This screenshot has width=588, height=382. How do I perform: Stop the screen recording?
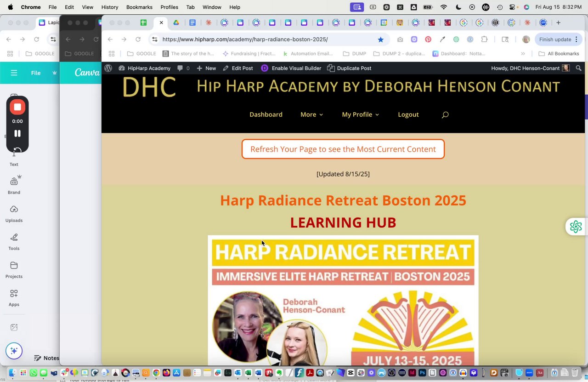pos(17,107)
